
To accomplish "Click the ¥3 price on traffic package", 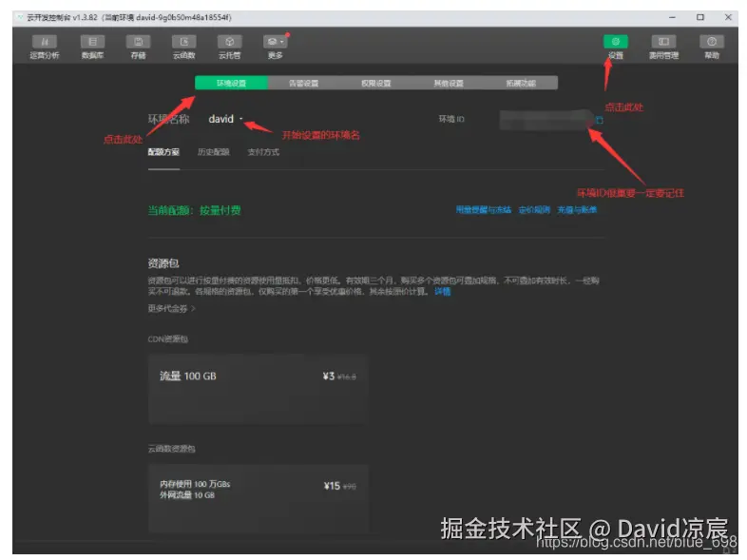I will click(x=329, y=377).
